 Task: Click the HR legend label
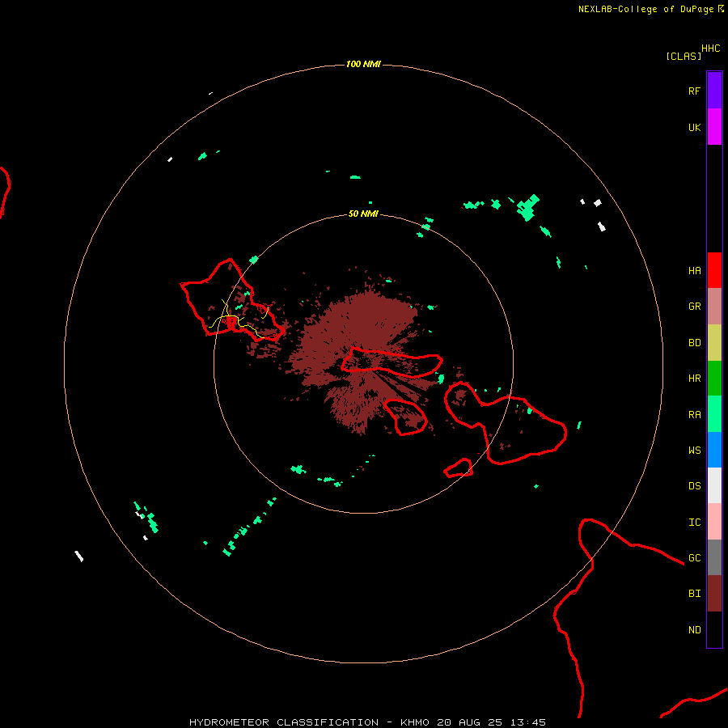pos(694,379)
